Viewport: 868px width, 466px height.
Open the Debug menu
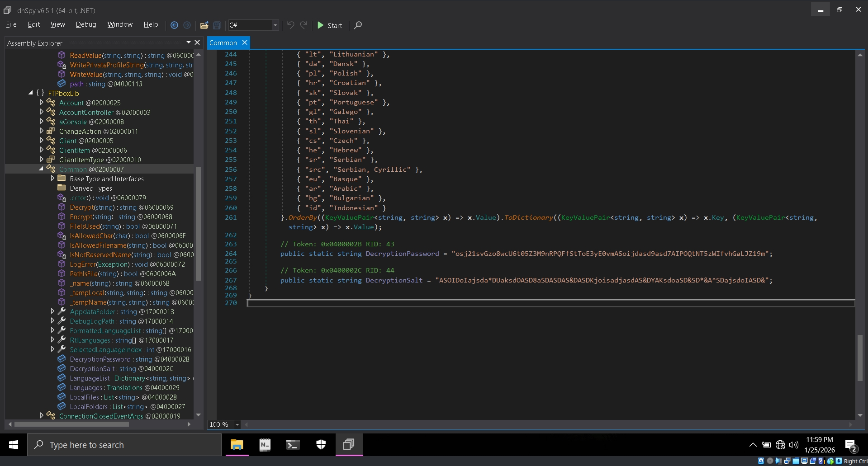coord(86,24)
